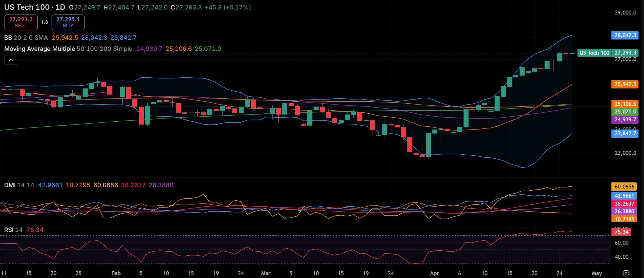644x278 pixels.
Task: Collapse the indicator legend chevron
Action: coord(11,60)
